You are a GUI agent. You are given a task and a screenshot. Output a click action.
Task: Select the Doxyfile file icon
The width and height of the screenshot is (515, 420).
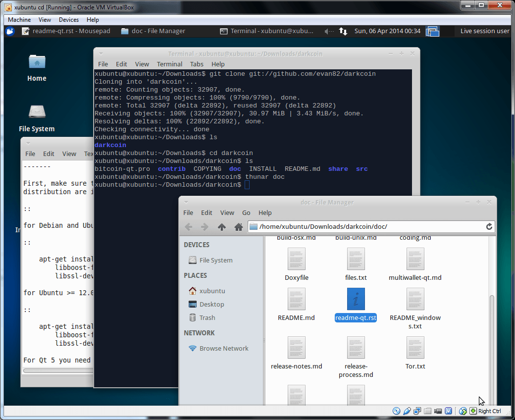click(x=296, y=259)
